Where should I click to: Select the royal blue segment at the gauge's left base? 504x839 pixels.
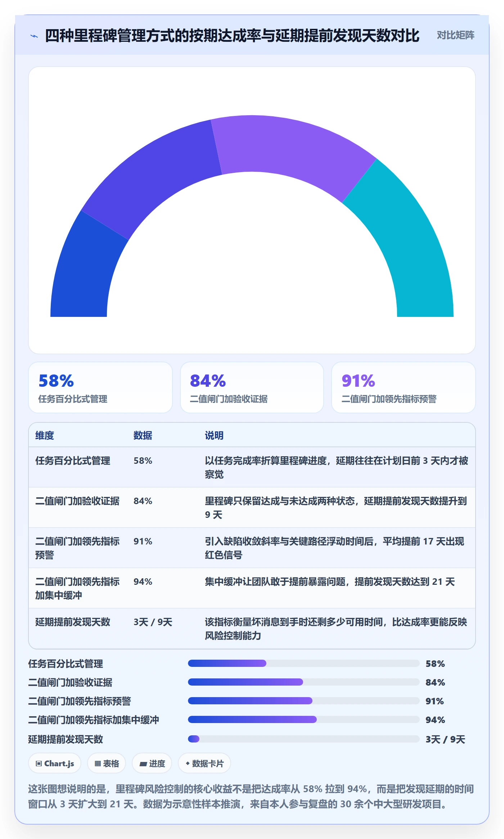86,268
